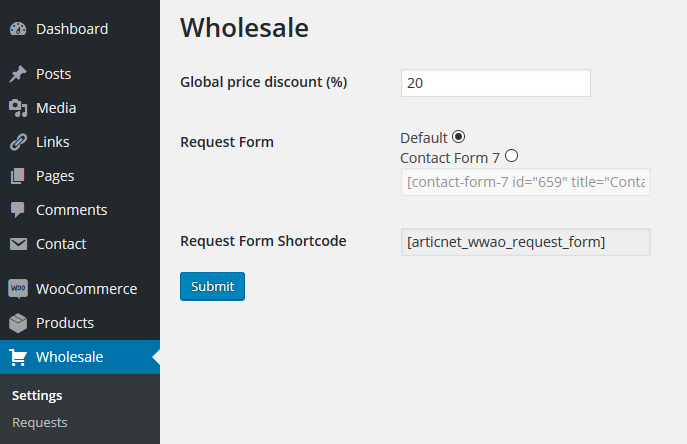Open the Requests submenu item
687x444 pixels.
40,423
